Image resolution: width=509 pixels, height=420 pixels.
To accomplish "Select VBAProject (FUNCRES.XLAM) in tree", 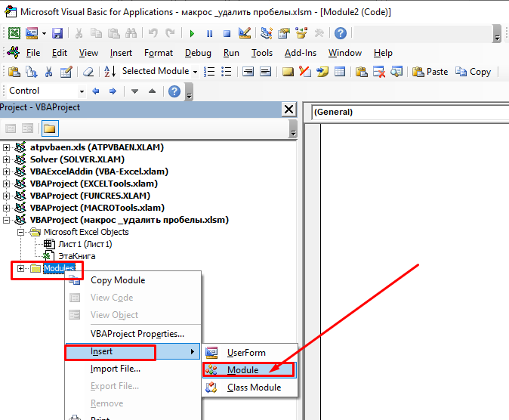I will pyautogui.click(x=90, y=196).
